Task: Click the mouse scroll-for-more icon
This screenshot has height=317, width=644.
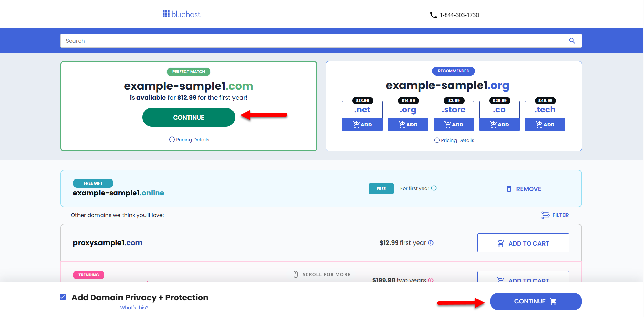Action: pos(296,274)
